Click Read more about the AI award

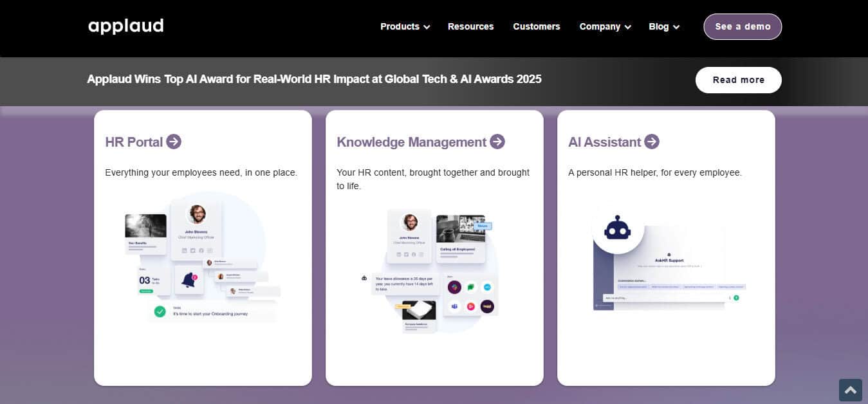[x=739, y=80]
